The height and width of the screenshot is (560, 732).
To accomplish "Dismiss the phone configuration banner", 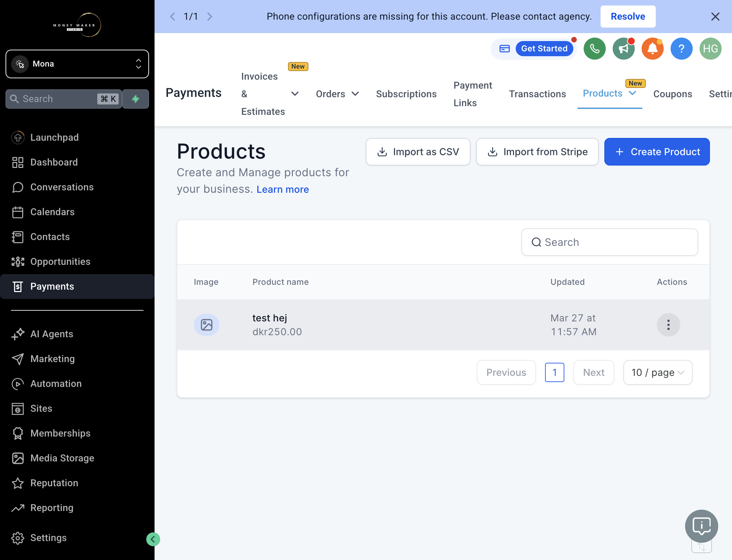I will (715, 17).
